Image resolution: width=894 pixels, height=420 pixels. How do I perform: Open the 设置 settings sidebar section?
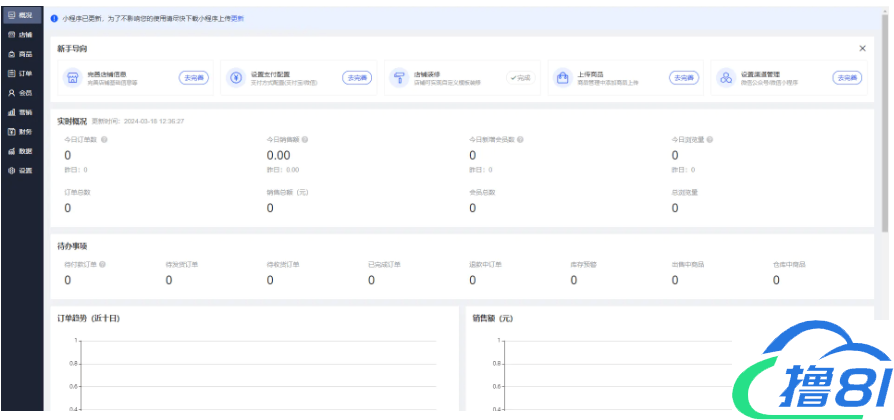tap(20, 170)
